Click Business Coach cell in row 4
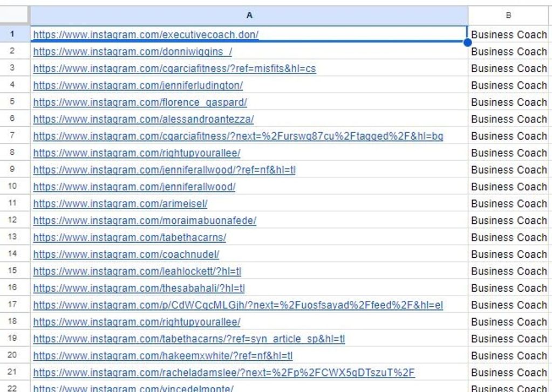Image resolution: width=552 pixels, height=392 pixels. coord(508,85)
